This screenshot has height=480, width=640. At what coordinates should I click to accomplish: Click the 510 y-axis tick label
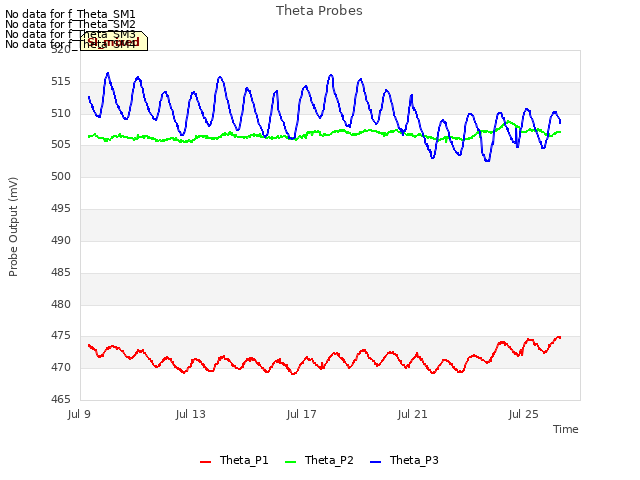coord(61,113)
